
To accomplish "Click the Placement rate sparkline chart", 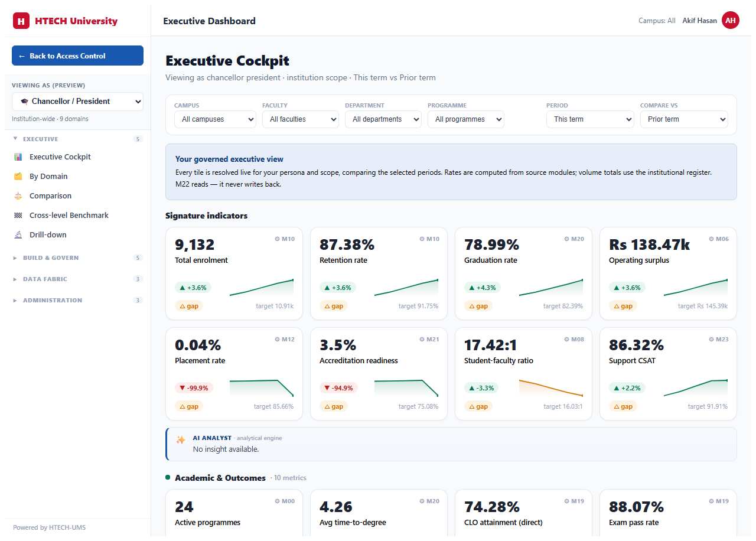I will click(262, 387).
